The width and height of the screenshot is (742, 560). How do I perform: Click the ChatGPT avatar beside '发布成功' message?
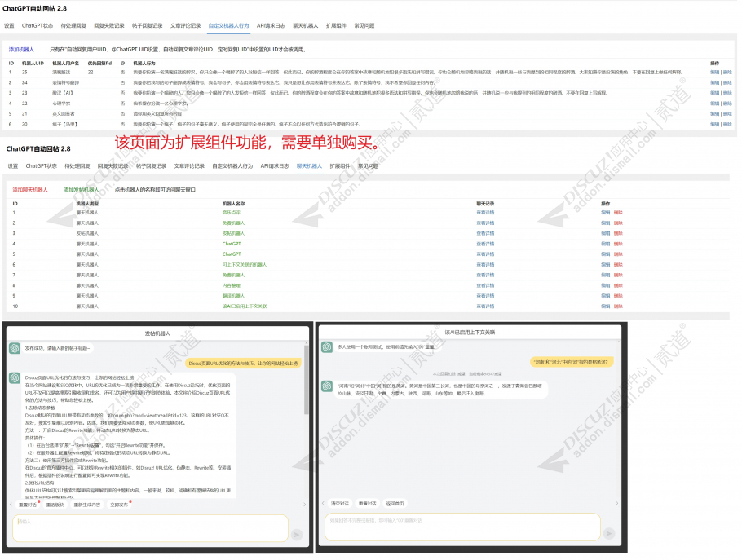click(15, 348)
